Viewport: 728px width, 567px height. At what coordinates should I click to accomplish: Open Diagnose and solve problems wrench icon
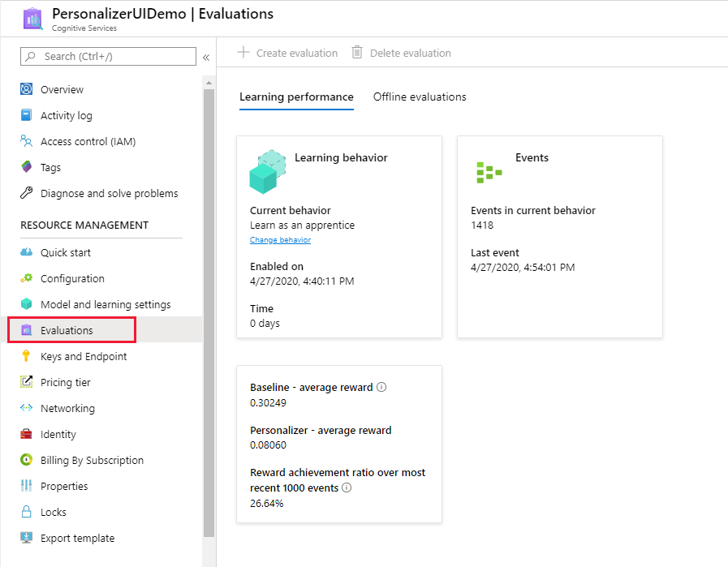pos(27,193)
